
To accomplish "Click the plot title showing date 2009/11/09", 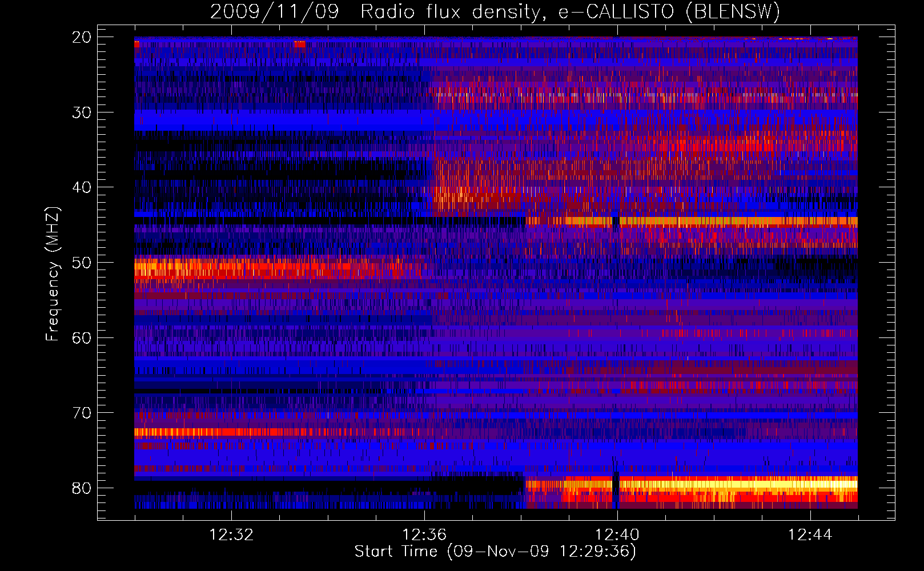I will coord(495,11).
